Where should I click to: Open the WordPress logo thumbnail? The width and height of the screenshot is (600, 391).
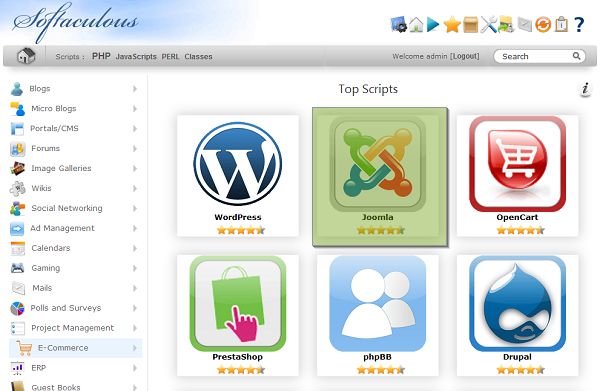coord(238,164)
